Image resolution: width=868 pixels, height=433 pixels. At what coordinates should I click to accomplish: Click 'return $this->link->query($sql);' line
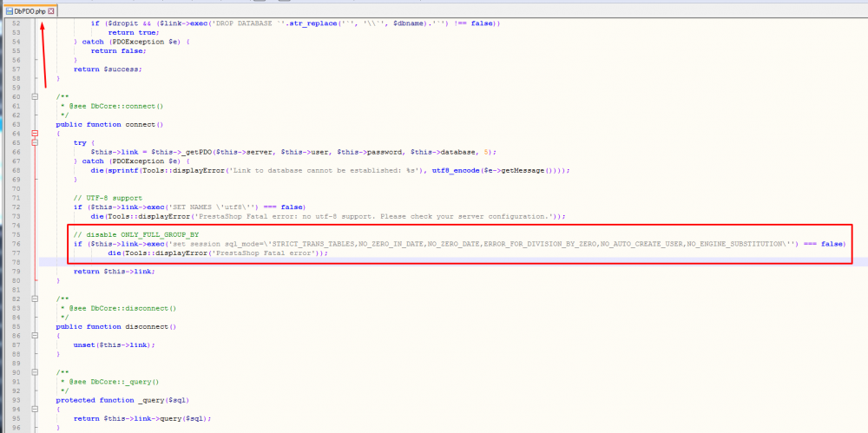(142, 418)
